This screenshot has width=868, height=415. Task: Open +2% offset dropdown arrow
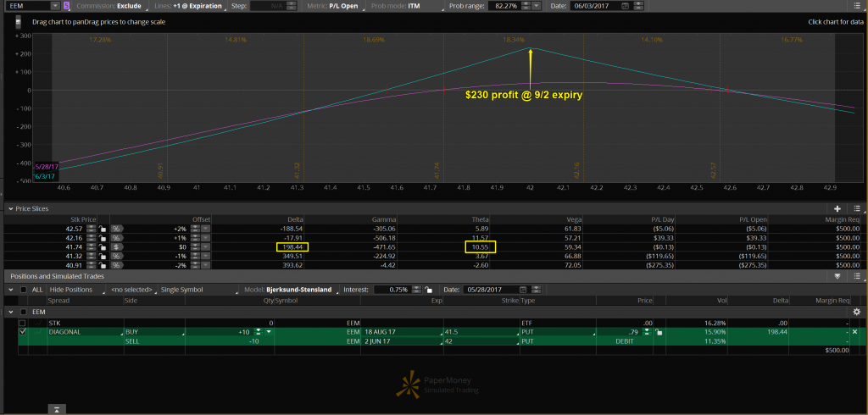tap(205, 228)
